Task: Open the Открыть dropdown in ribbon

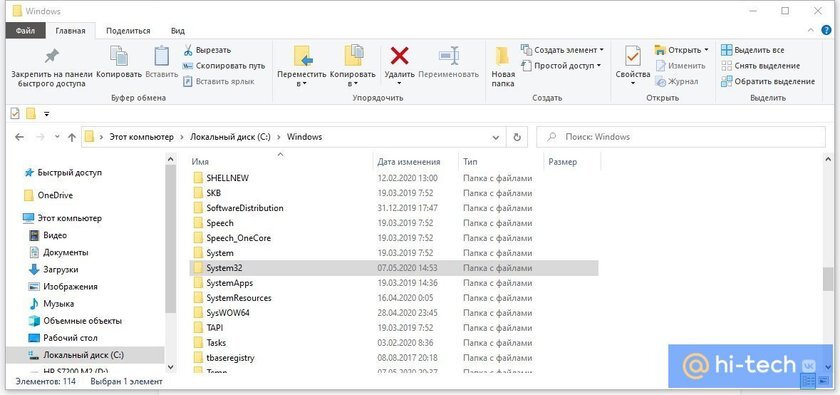Action: tap(681, 50)
